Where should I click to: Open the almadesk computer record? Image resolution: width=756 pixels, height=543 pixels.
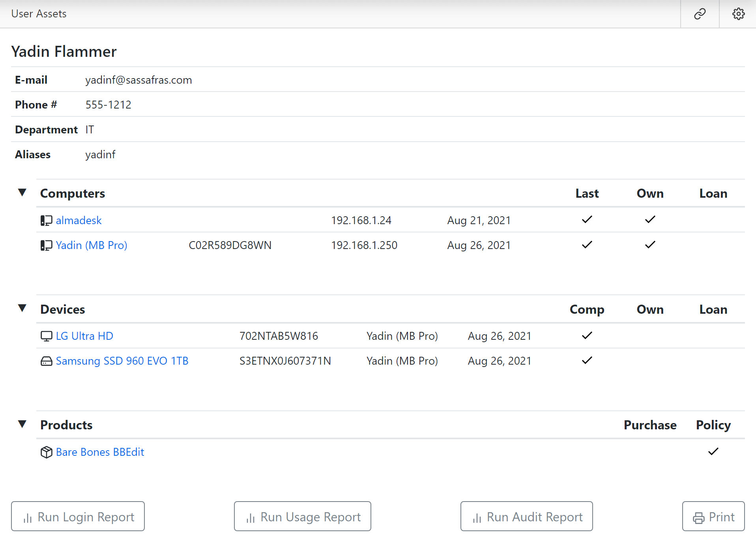click(79, 220)
